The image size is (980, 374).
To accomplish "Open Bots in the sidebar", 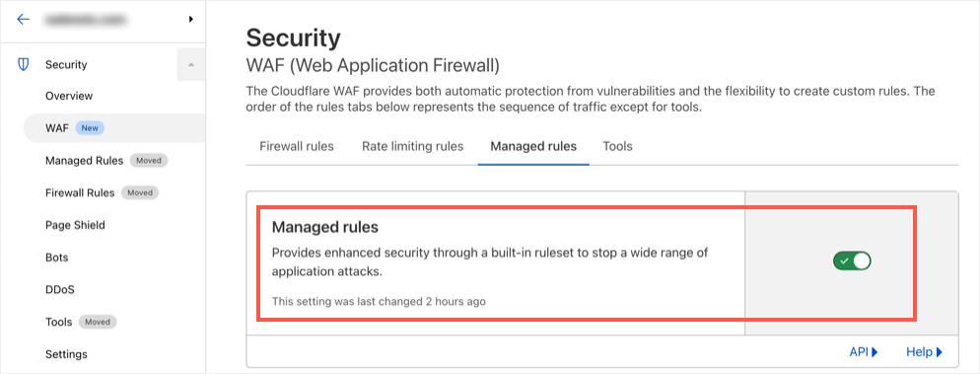I will point(57,258).
